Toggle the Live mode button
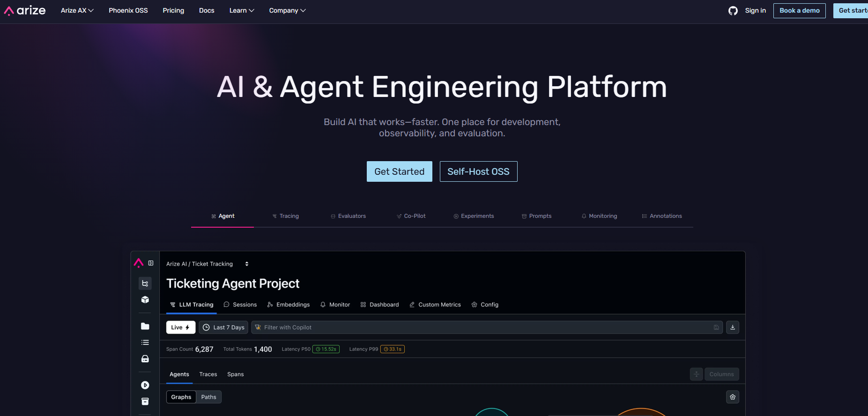Screen dimensions: 868x416 tap(181, 327)
